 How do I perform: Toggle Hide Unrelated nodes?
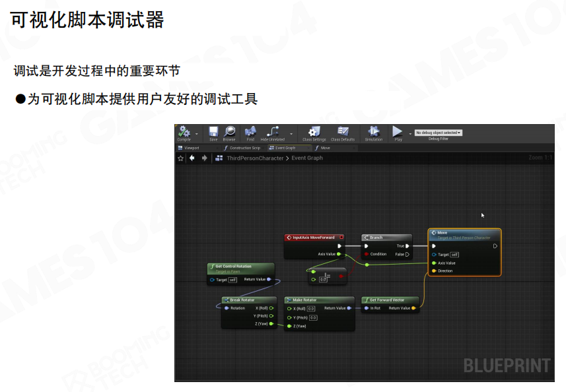tap(273, 132)
